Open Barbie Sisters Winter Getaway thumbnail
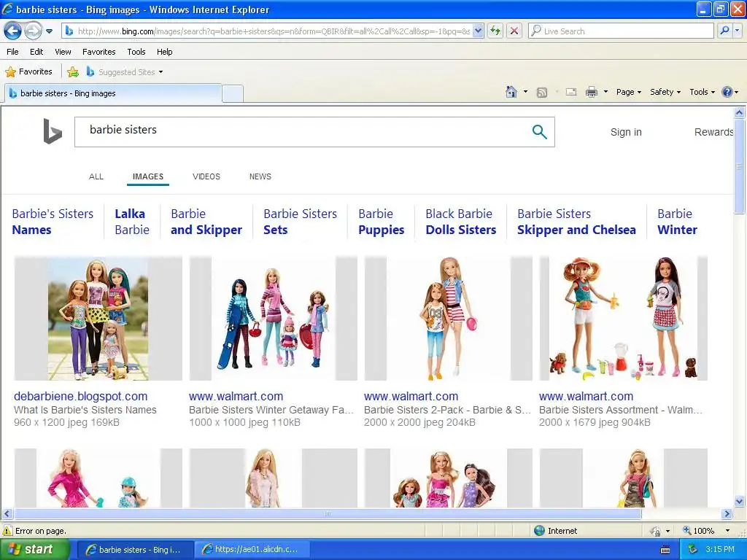 (x=273, y=318)
